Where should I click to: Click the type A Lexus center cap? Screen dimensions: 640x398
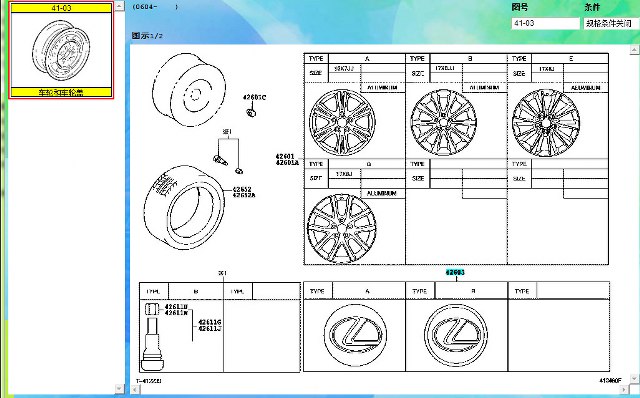pyautogui.click(x=355, y=334)
